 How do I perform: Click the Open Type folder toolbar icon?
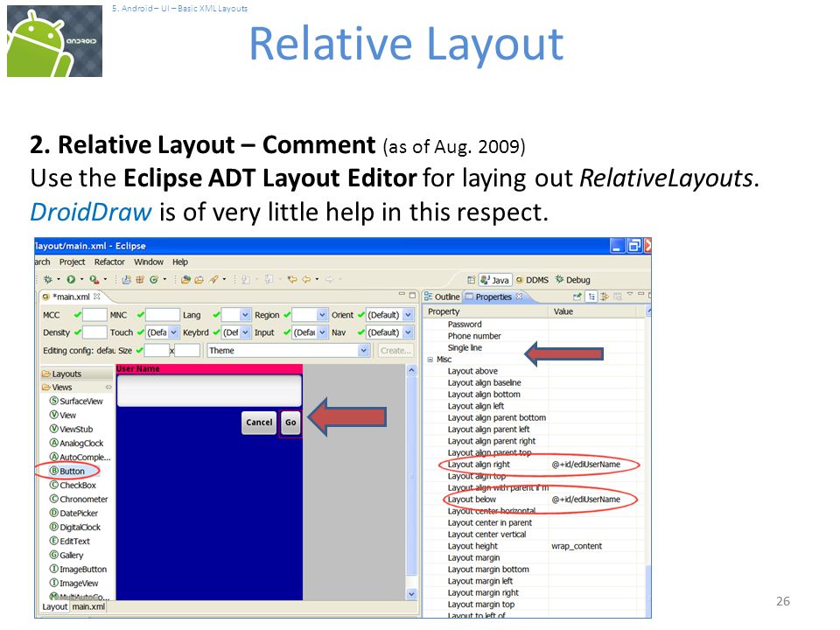[x=185, y=280]
